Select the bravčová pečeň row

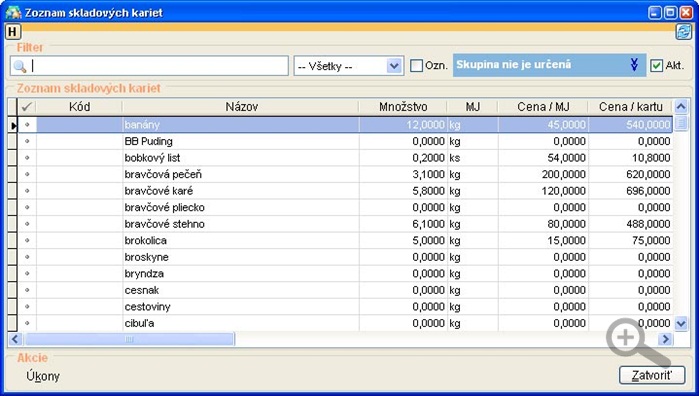click(x=345, y=174)
